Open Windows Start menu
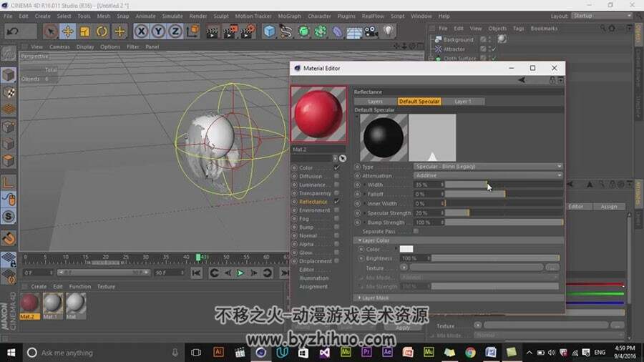This screenshot has height=362, width=644. click(11, 353)
